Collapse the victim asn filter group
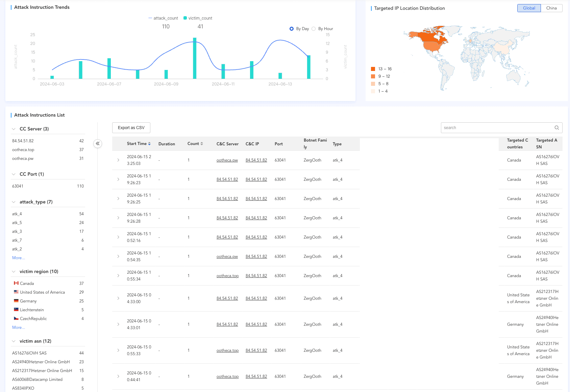This screenshot has height=392, width=570. [x=14, y=341]
